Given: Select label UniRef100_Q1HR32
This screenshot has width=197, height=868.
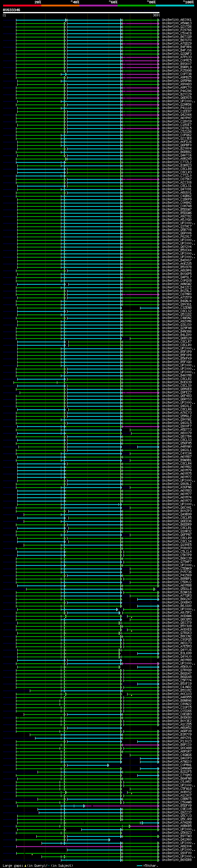Looking at the screenshot, I should (x=177, y=531).
